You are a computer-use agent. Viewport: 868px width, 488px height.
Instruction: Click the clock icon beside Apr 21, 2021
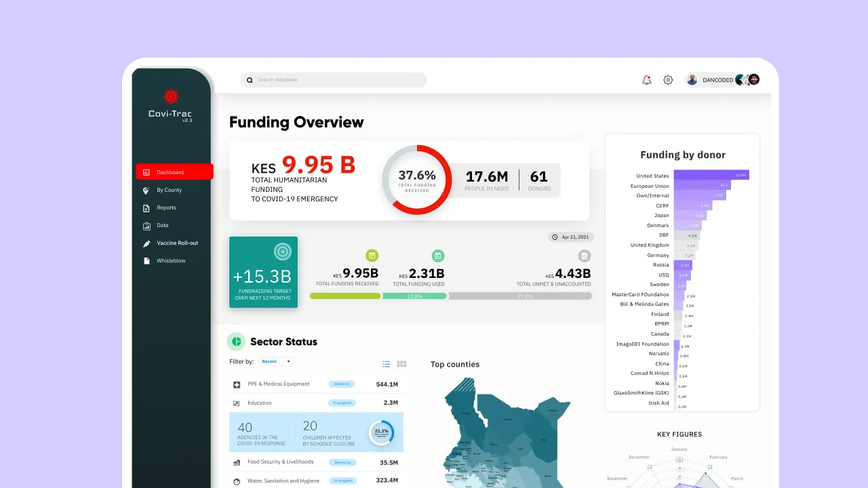pyautogui.click(x=555, y=237)
